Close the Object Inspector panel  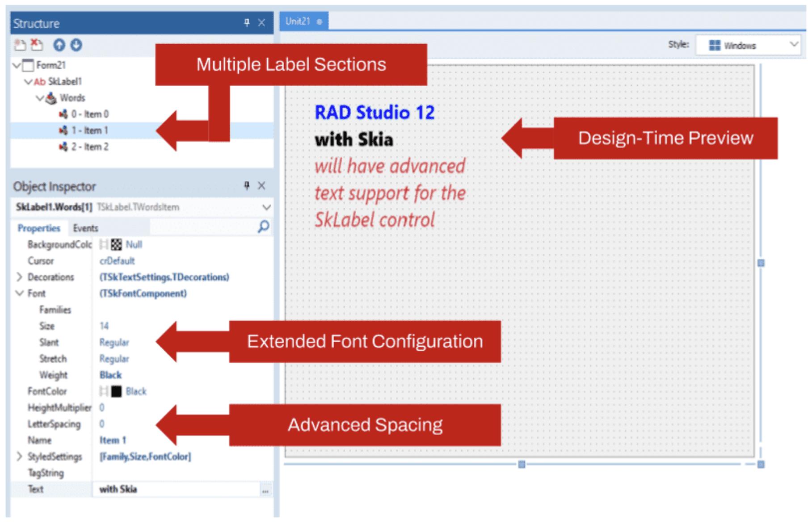tap(262, 186)
